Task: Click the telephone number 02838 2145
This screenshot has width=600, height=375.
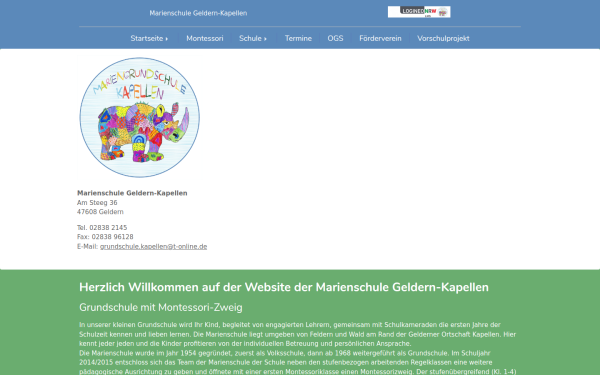Action: coord(108,228)
